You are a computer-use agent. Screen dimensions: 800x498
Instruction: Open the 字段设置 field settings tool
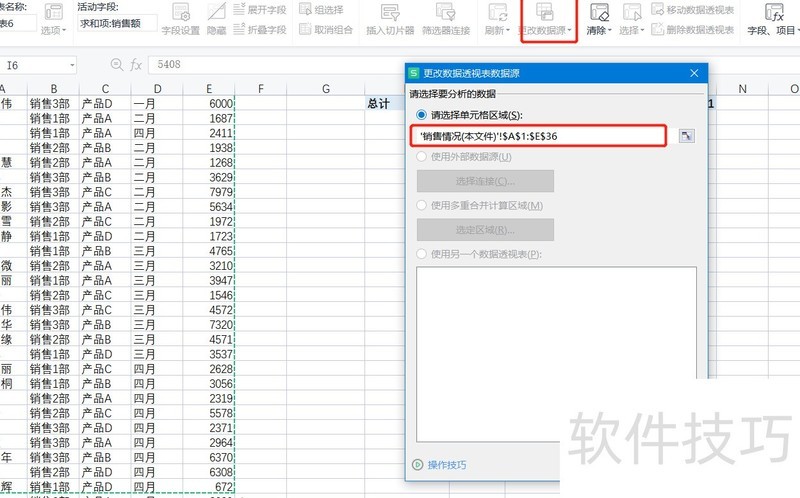click(181, 19)
